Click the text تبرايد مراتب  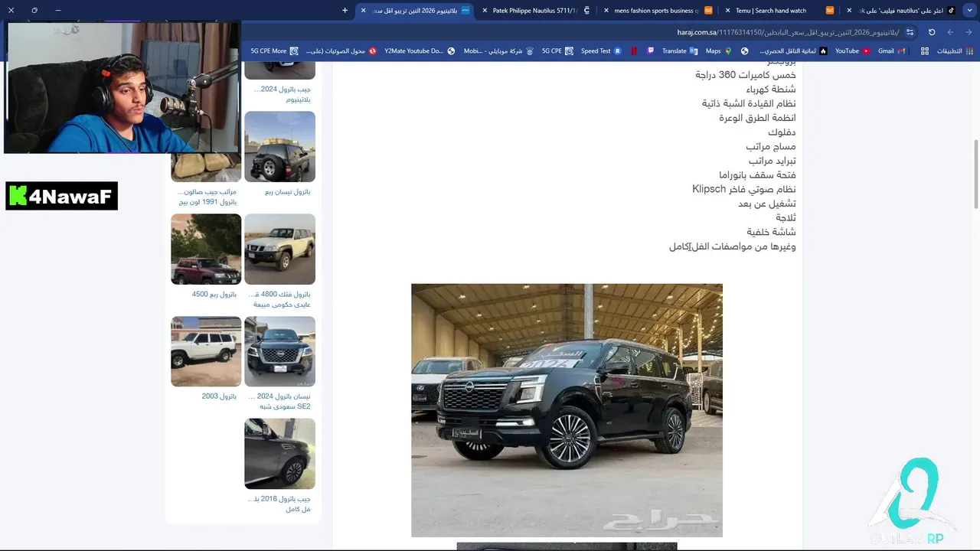[772, 161]
